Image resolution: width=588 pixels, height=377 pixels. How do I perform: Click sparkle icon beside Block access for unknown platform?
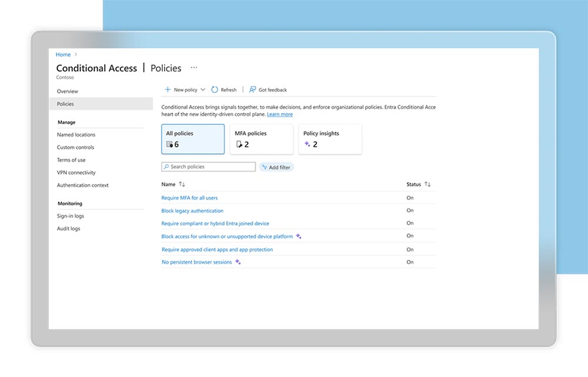point(299,236)
